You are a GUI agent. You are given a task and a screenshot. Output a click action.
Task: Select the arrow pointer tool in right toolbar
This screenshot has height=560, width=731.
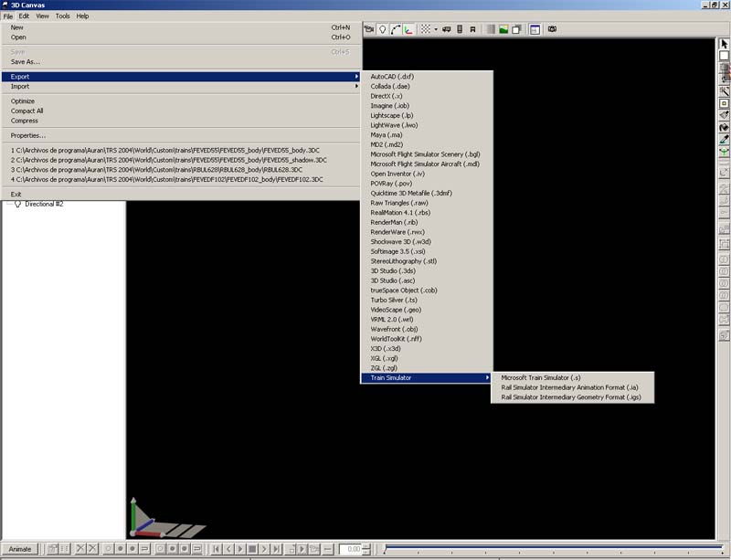tap(724, 44)
